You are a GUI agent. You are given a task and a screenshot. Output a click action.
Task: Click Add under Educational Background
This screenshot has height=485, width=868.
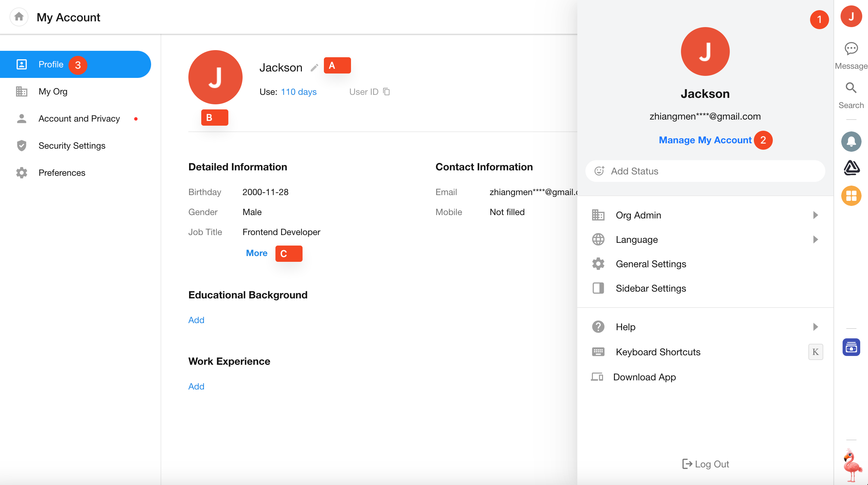[x=196, y=320]
